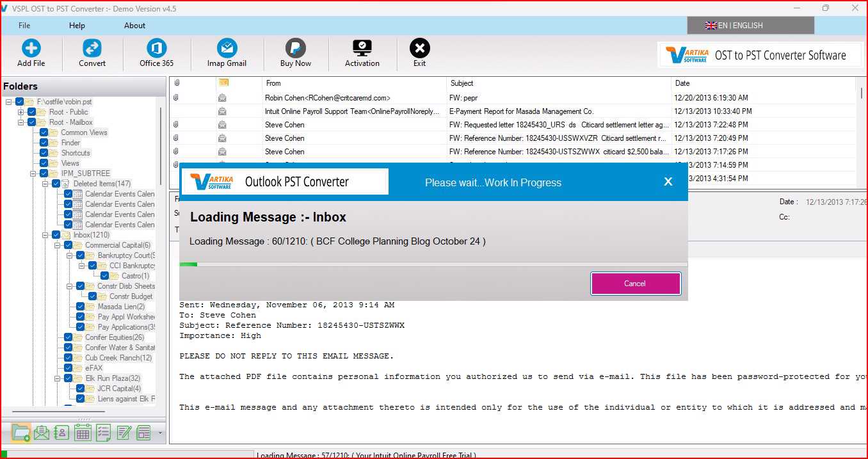This screenshot has height=459, width=868.
Task: Collapse the Deleted Items(147) node
Action: click(x=45, y=184)
